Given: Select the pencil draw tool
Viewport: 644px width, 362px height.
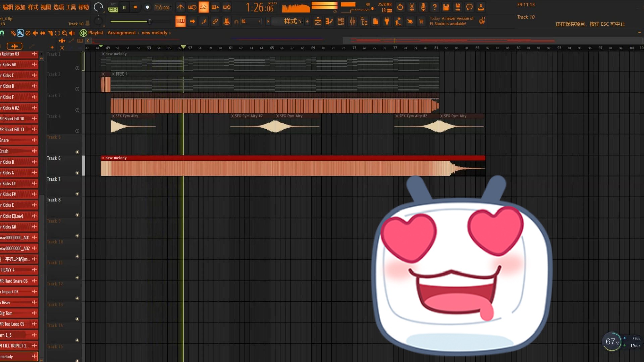Looking at the screenshot, I should point(13,33).
